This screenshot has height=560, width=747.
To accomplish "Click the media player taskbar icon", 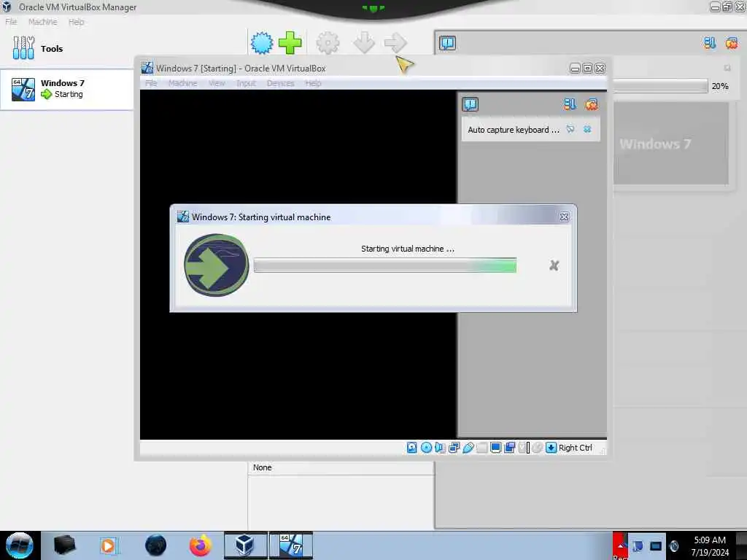I will pos(108,545).
